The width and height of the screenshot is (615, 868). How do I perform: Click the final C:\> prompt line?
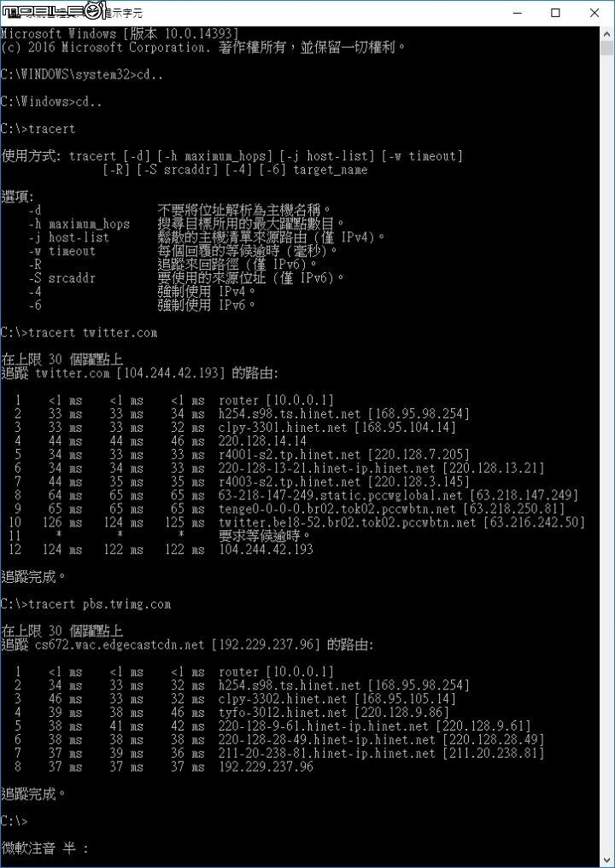point(14,821)
